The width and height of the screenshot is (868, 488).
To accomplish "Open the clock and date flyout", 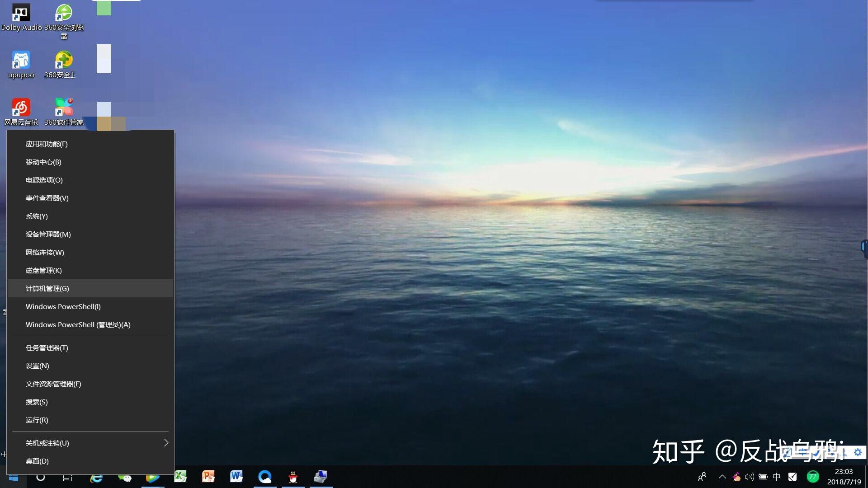I will (x=844, y=477).
